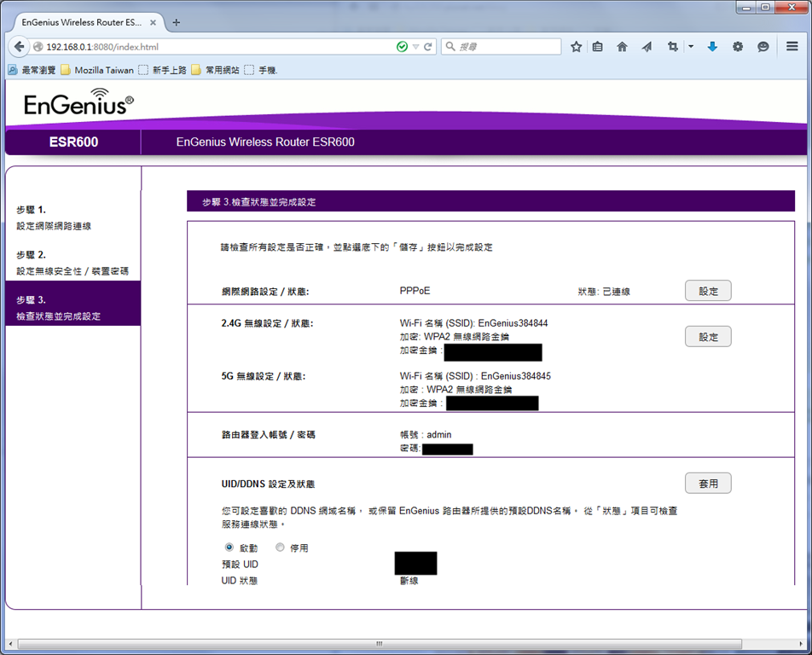Image resolution: width=812 pixels, height=655 pixels.
Task: Open the 最常瀏覽 bookmark folder
Action: [32, 70]
